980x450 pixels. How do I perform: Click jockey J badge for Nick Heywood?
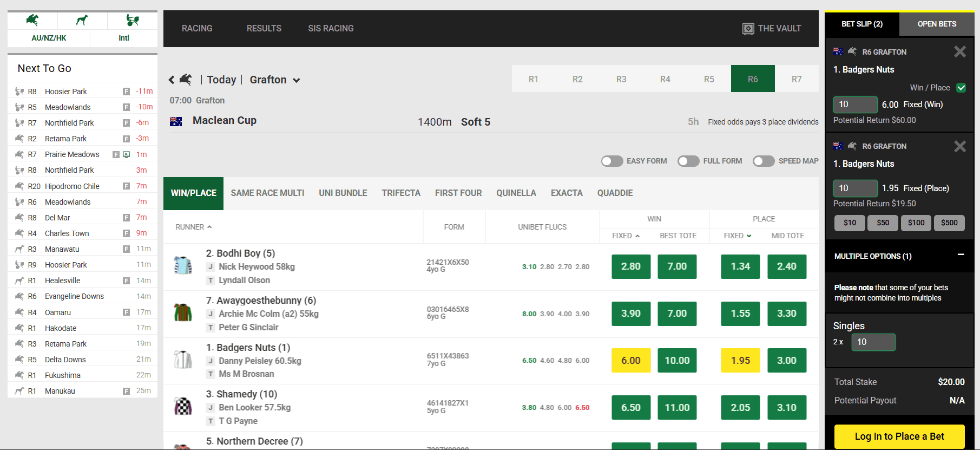(211, 267)
